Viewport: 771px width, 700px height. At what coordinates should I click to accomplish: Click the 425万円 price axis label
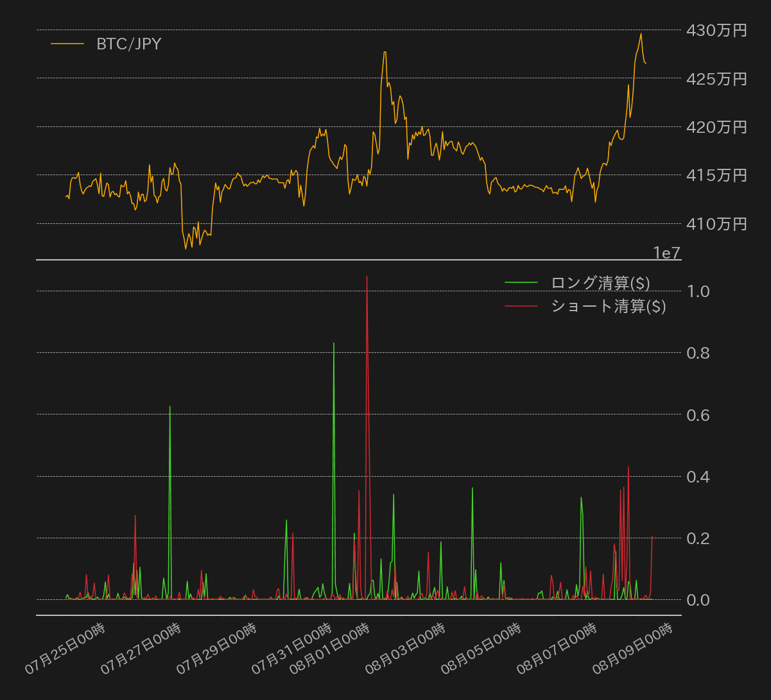coord(716,79)
